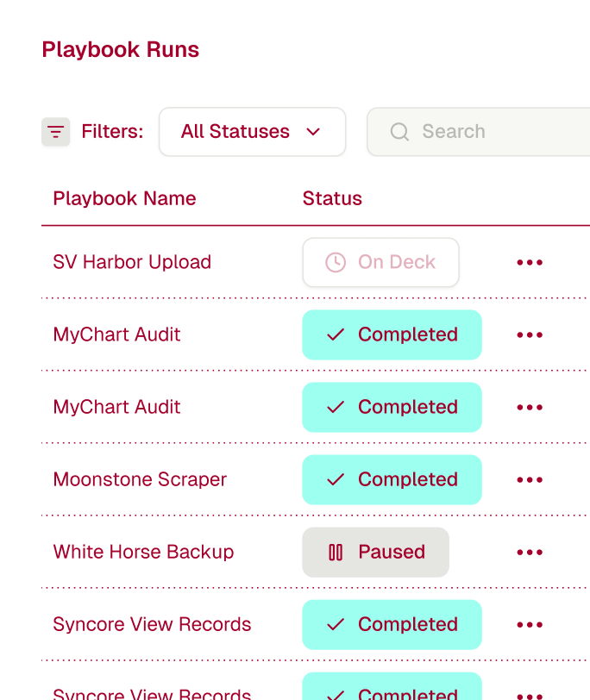
Task: Sort the table by Playbook Name
Action: click(124, 198)
